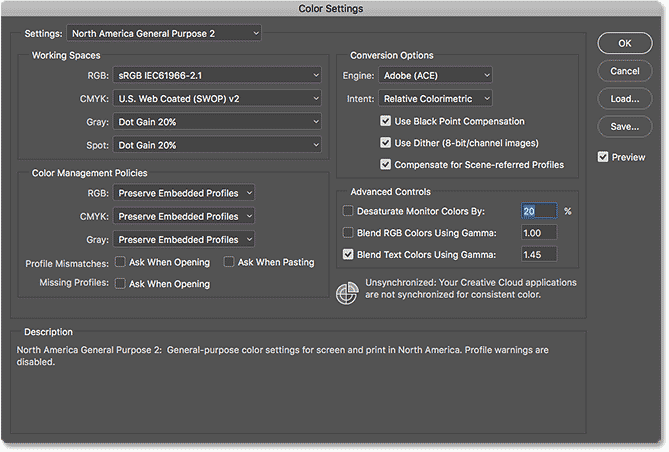Expand the Spot working space dropdown

(x=216, y=145)
